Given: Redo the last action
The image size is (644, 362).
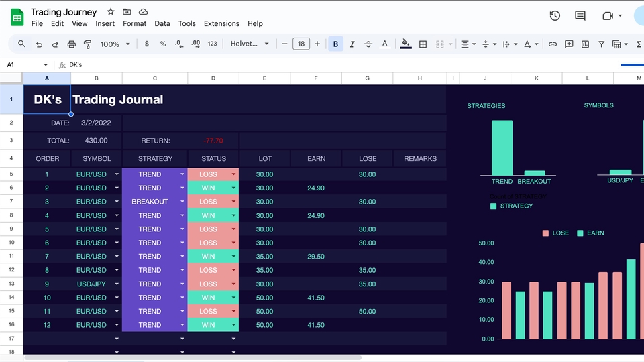Looking at the screenshot, I should tap(55, 44).
